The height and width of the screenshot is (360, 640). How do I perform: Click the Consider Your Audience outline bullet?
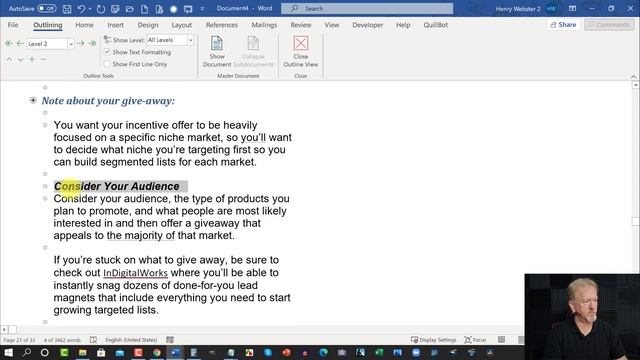[x=45, y=186]
